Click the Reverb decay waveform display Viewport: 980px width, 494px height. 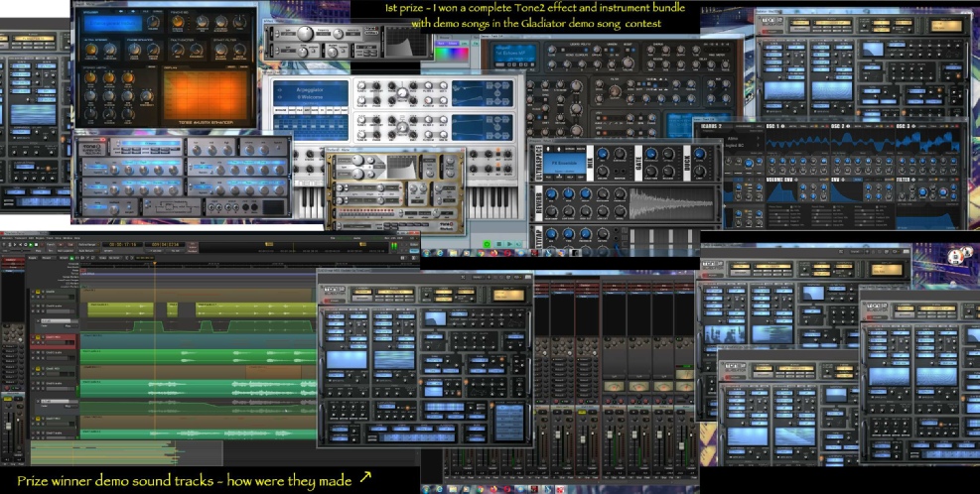click(x=670, y=202)
